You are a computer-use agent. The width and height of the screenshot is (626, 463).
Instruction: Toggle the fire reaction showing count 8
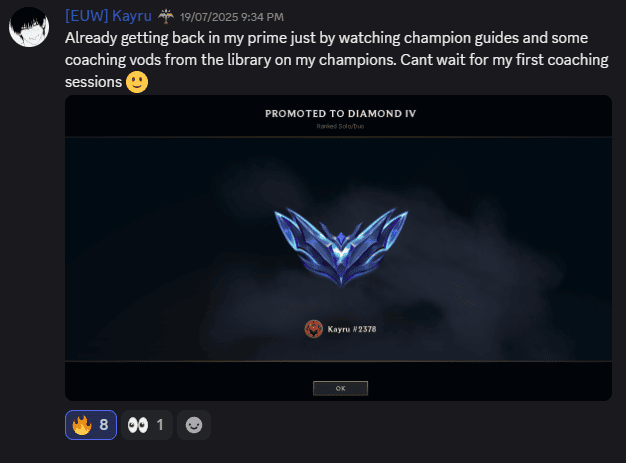click(x=91, y=425)
